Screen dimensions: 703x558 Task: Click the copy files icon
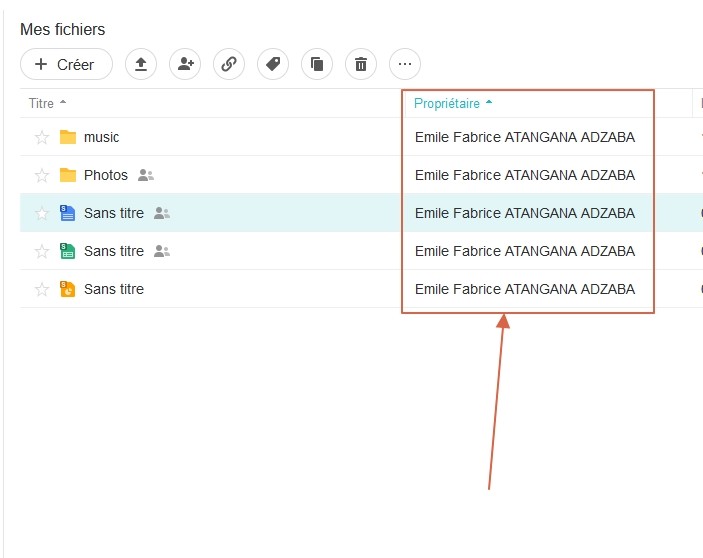point(317,64)
